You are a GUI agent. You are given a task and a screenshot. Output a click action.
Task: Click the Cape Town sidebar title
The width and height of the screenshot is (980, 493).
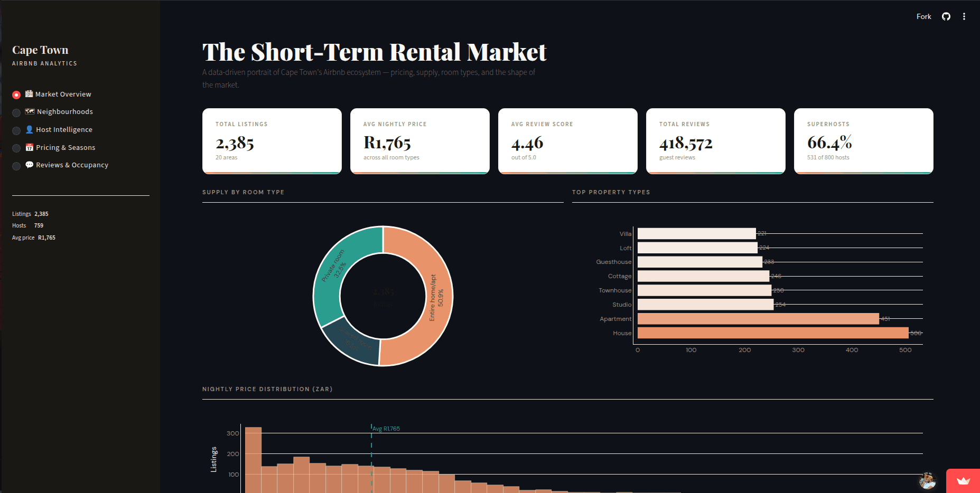tap(40, 50)
